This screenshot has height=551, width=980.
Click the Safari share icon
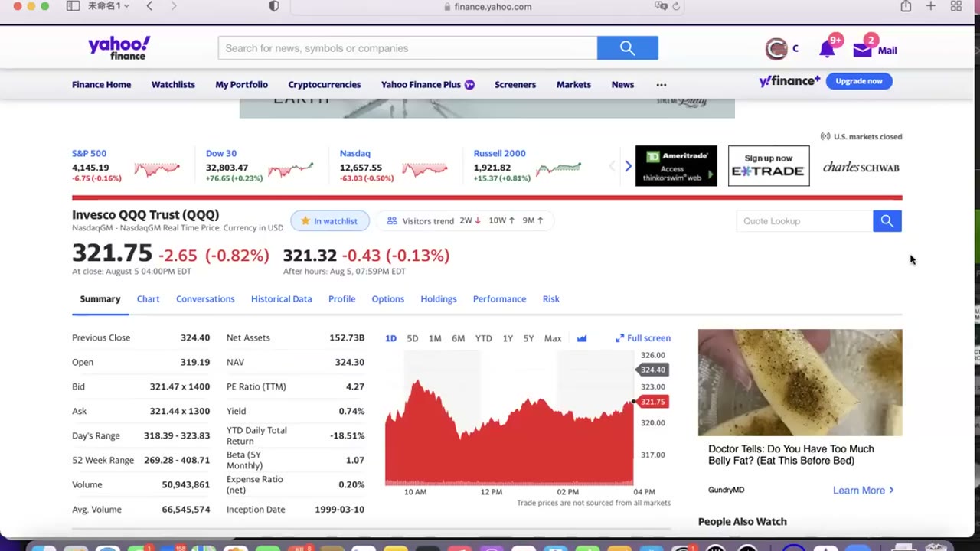click(906, 6)
